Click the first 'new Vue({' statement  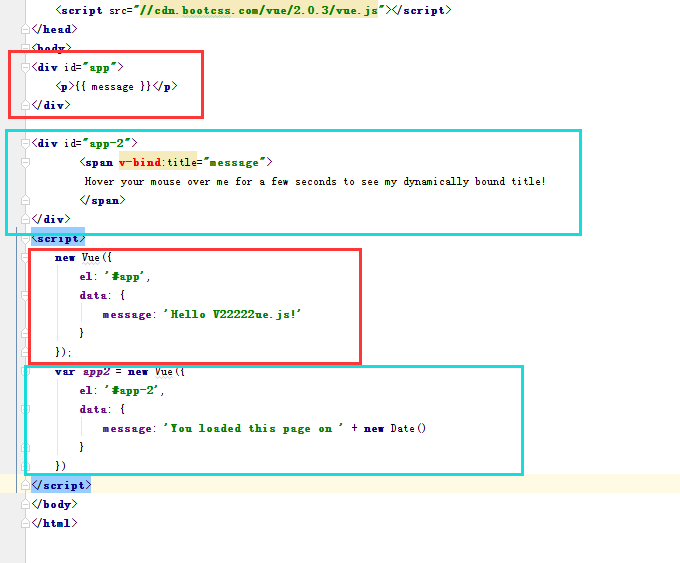click(83, 258)
